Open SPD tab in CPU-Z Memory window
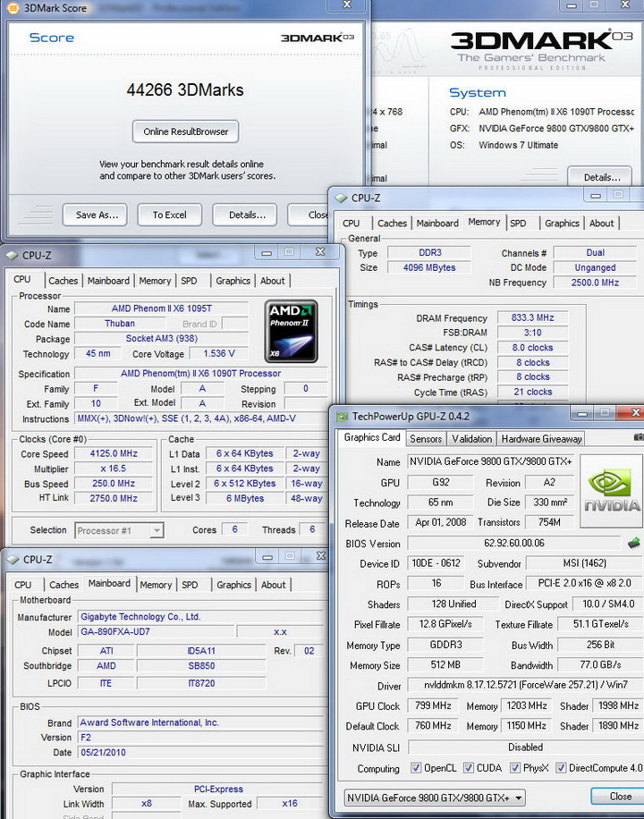 click(x=518, y=223)
